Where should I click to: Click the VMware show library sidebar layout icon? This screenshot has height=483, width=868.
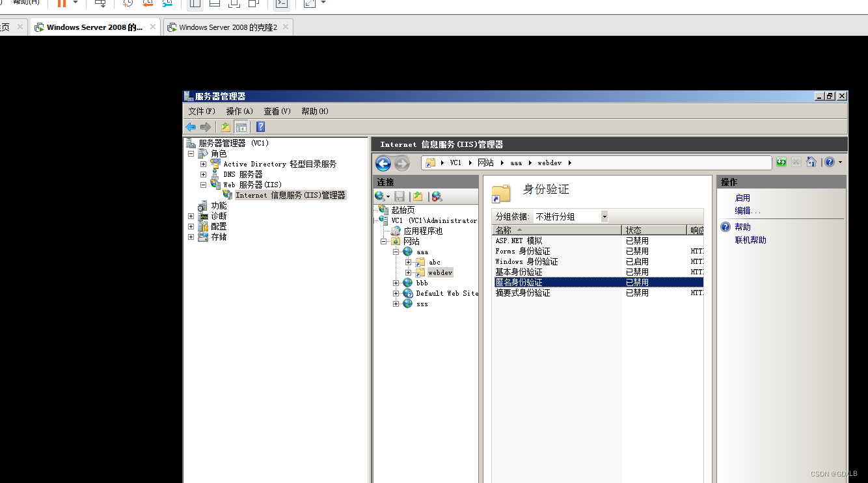tap(194, 3)
